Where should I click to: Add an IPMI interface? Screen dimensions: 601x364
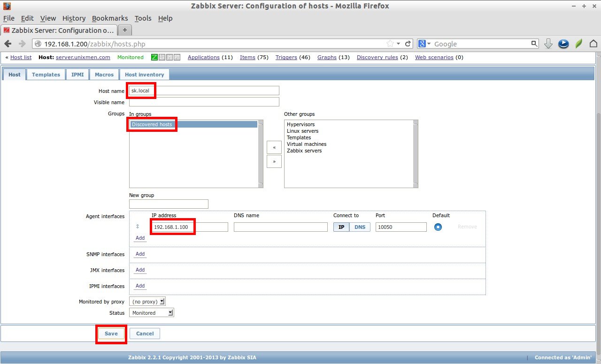(x=140, y=286)
